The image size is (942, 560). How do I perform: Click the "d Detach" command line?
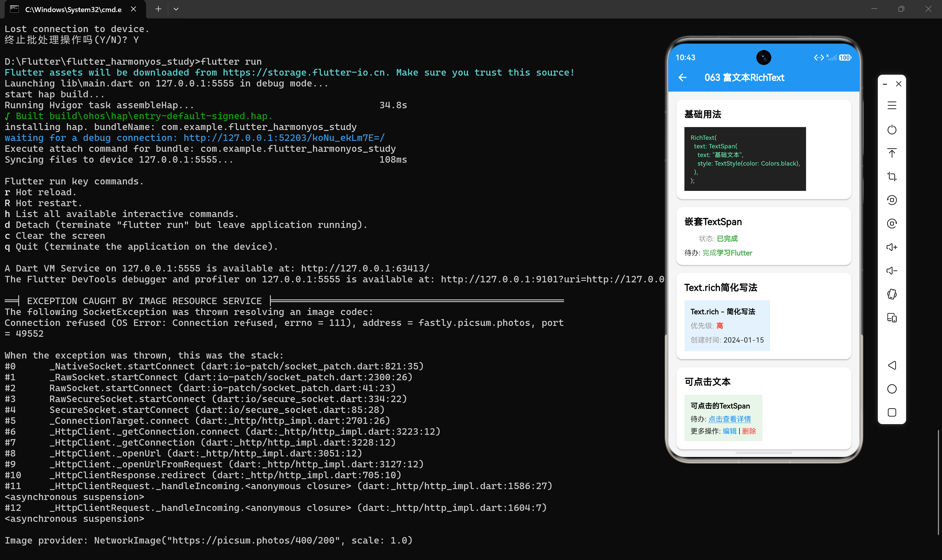(186, 225)
